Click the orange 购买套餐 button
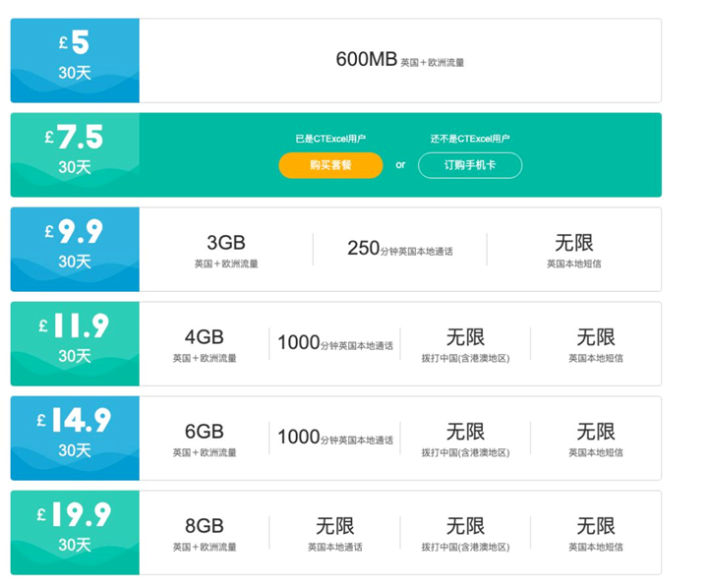 (330, 165)
